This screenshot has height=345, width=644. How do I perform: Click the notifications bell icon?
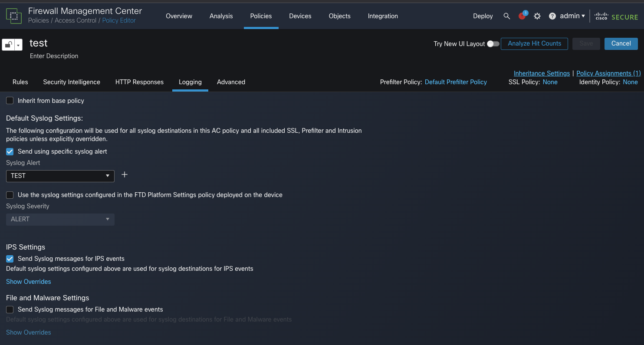(x=522, y=16)
